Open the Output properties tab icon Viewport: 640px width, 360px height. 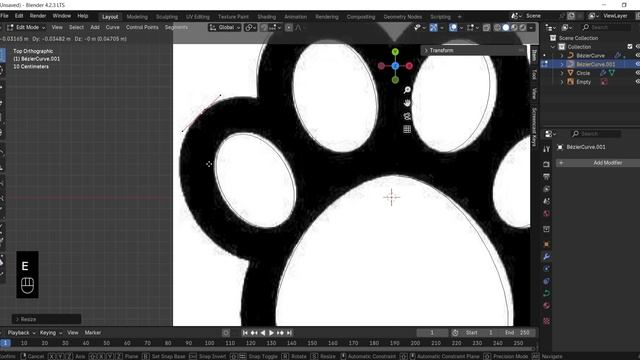[547, 177]
